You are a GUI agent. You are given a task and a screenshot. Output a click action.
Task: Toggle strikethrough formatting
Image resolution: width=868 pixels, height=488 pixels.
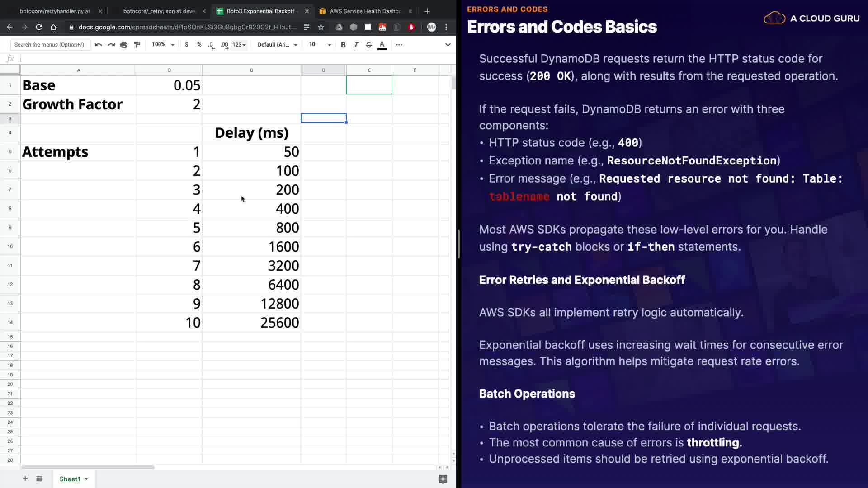pyautogui.click(x=369, y=45)
